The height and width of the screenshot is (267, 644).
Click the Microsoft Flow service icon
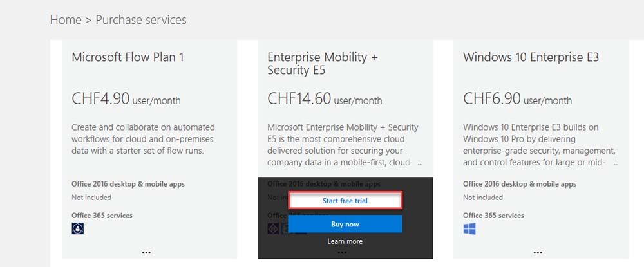point(78,228)
